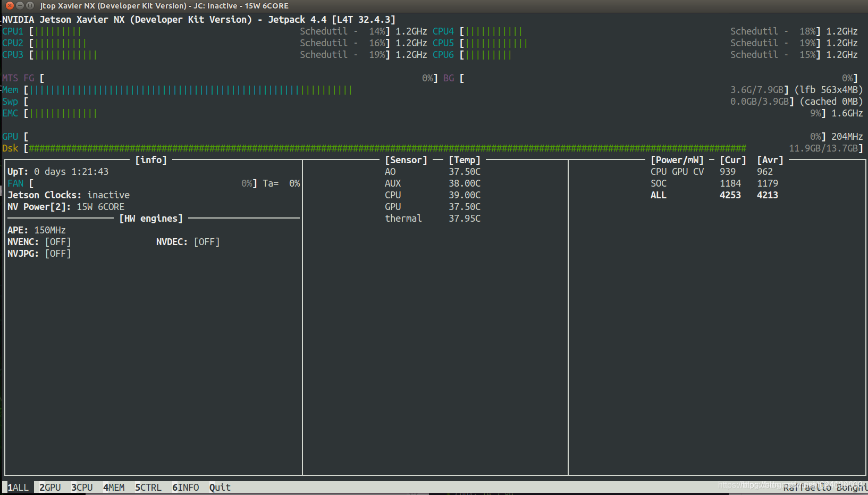Open the 6INFO tab
Image resolution: width=868 pixels, height=495 pixels.
(x=186, y=488)
